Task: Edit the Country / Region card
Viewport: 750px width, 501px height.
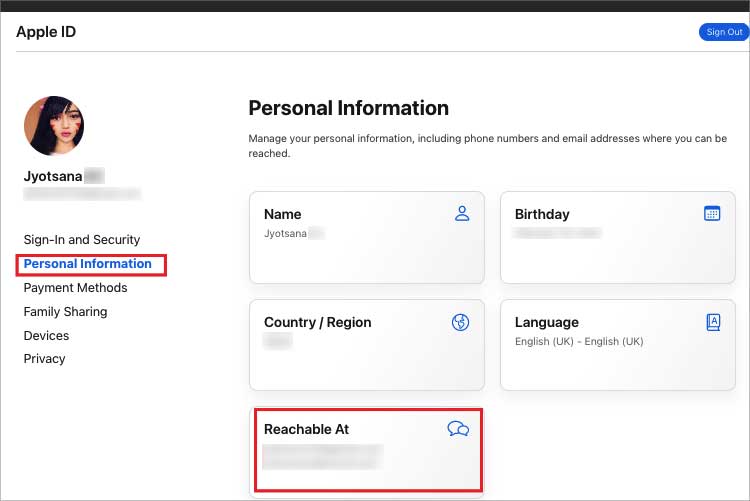Action: coord(366,345)
